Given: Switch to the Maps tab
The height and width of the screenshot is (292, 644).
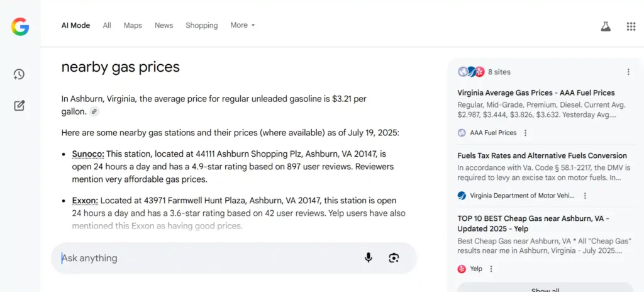Looking at the screenshot, I should [x=133, y=26].
